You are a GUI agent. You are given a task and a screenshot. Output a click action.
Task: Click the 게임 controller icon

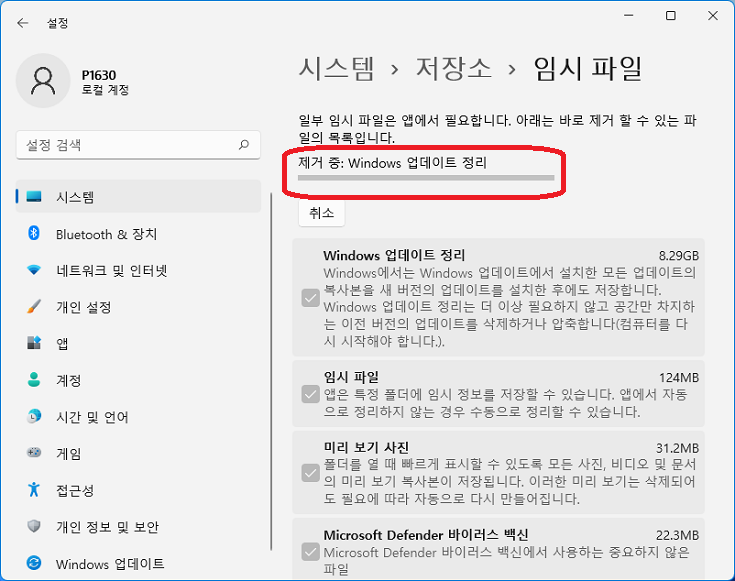click(x=34, y=453)
